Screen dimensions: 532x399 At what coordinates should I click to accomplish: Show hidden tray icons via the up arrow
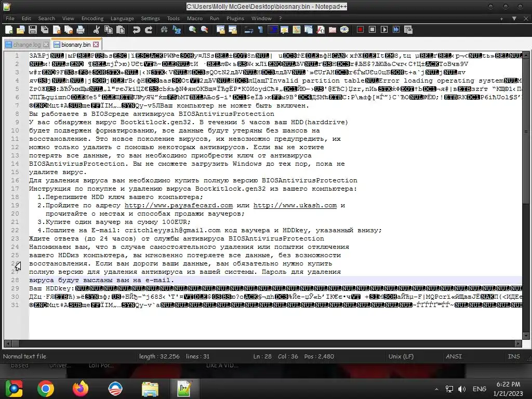pos(436,389)
